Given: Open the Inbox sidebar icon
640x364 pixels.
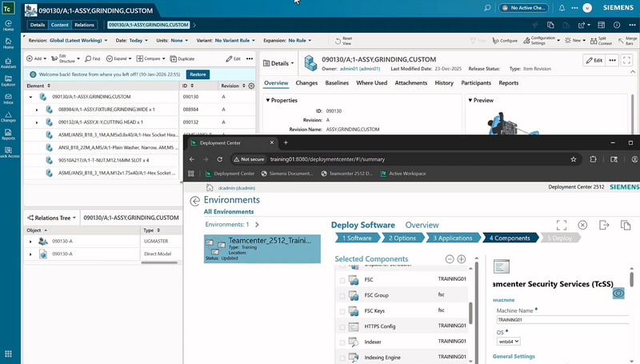Looking at the screenshot, I should (x=8, y=98).
